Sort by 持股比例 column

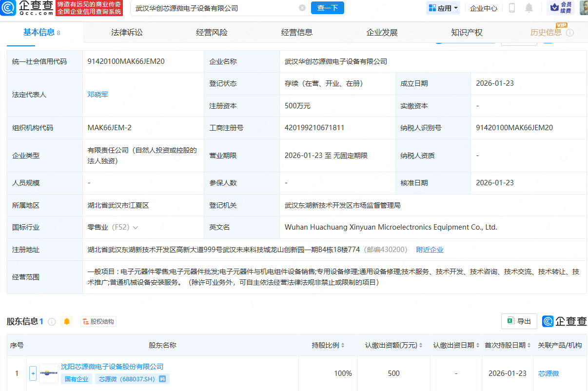[343, 345]
